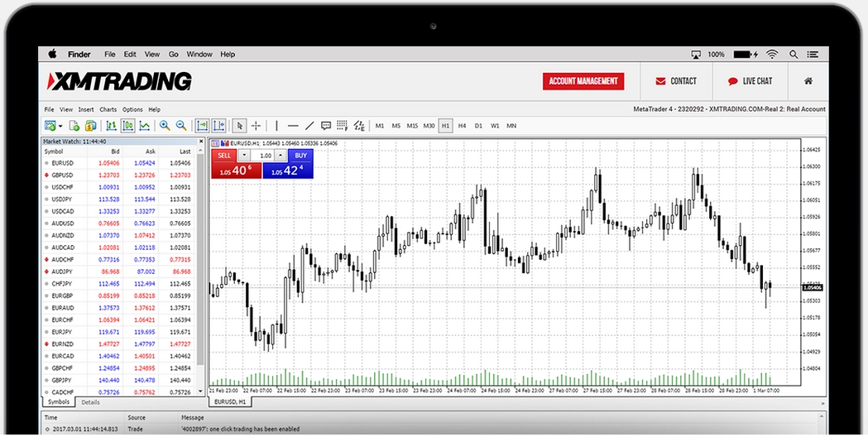Open the Options menu

point(132,109)
